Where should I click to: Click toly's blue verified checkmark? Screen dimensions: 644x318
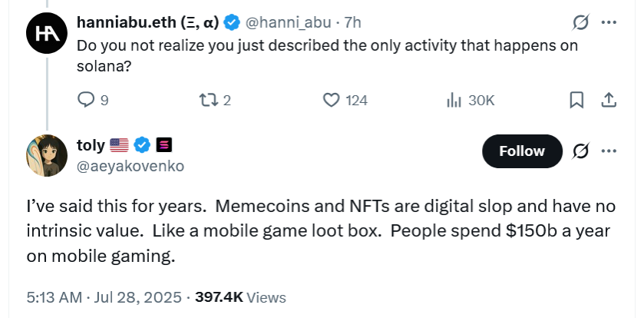point(142,144)
